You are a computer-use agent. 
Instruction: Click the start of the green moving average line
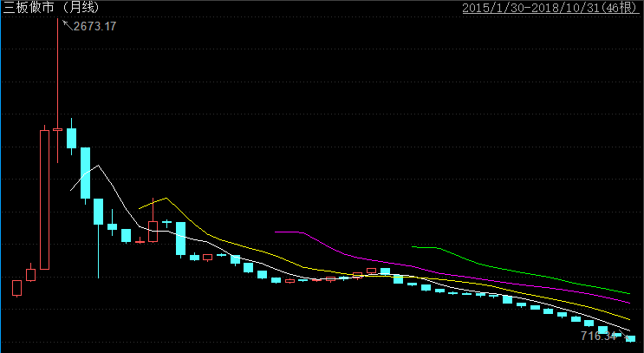click(413, 247)
